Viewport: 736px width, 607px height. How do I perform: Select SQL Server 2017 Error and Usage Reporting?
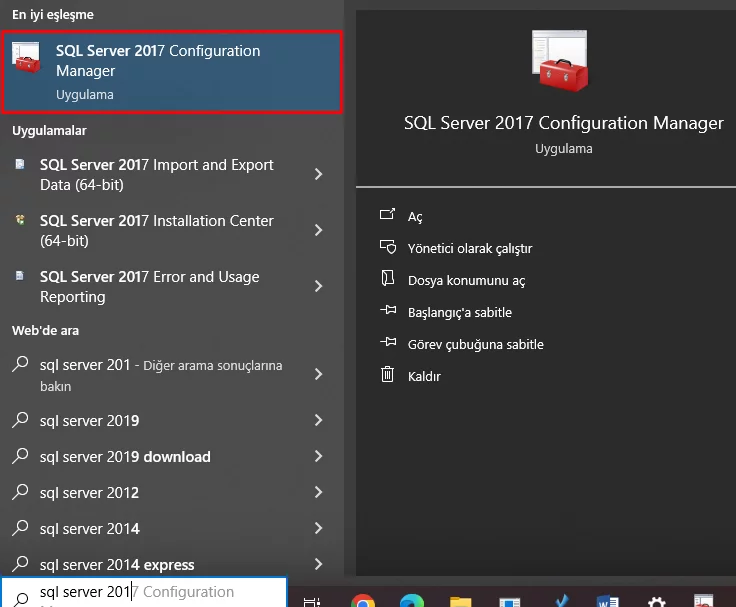(x=150, y=286)
